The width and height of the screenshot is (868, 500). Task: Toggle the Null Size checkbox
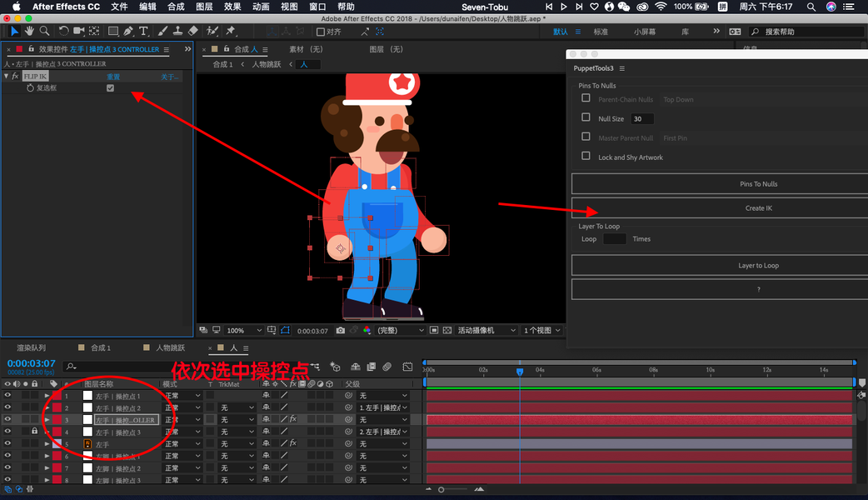(586, 117)
